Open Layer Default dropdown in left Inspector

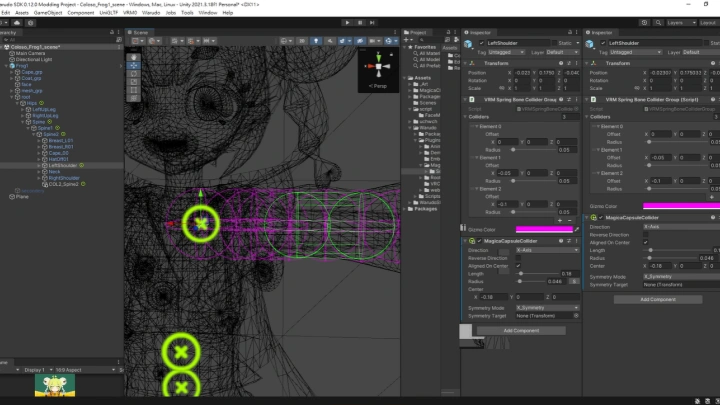562,52
